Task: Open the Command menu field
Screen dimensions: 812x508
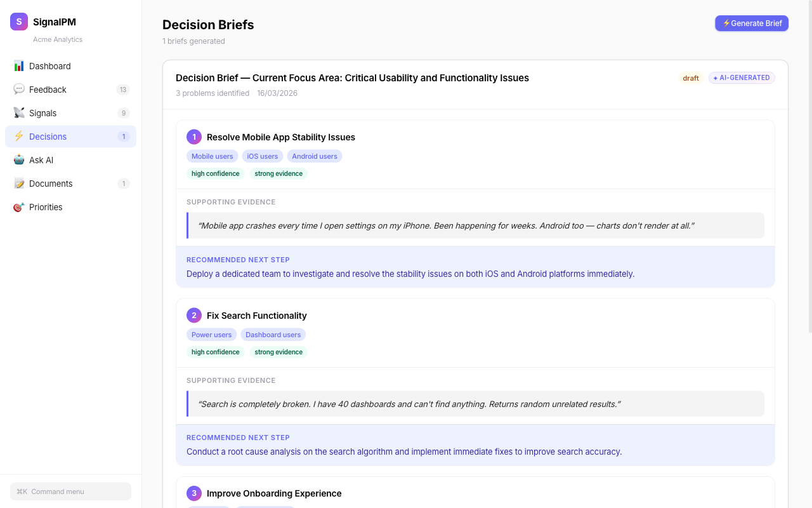Action: 70,491
